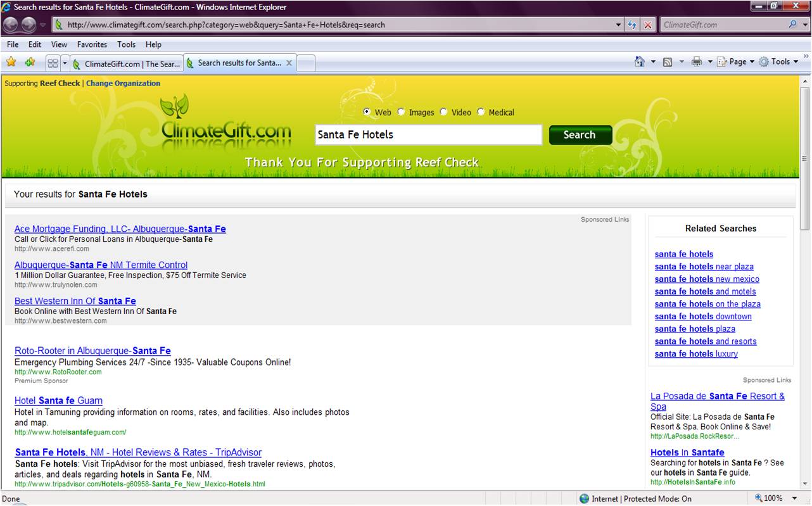Image resolution: width=812 pixels, height=506 pixels.
Task: Click the Santa Fe Hotels search input field
Action: click(429, 134)
